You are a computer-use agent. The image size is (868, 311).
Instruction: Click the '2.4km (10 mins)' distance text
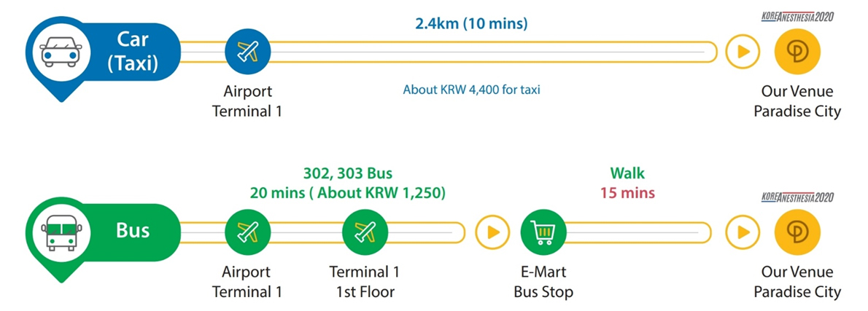pyautogui.click(x=472, y=24)
